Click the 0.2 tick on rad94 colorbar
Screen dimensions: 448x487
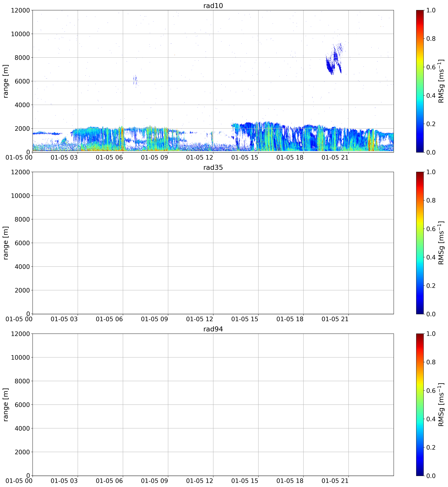[431, 447]
